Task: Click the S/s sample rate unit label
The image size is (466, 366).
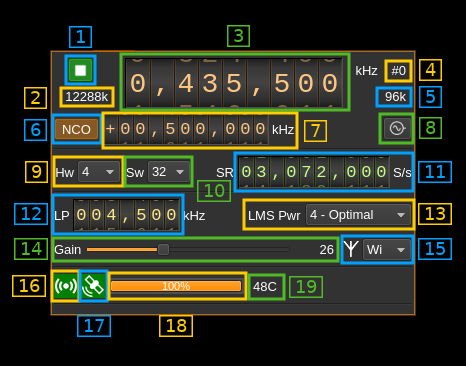Action: click(x=402, y=173)
